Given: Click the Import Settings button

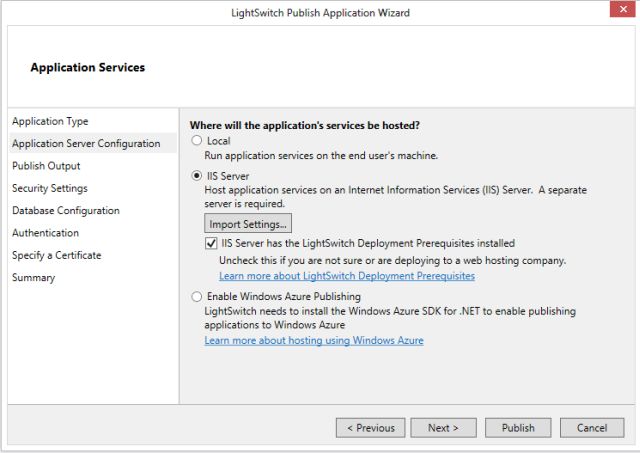Looking at the screenshot, I should click(248, 223).
